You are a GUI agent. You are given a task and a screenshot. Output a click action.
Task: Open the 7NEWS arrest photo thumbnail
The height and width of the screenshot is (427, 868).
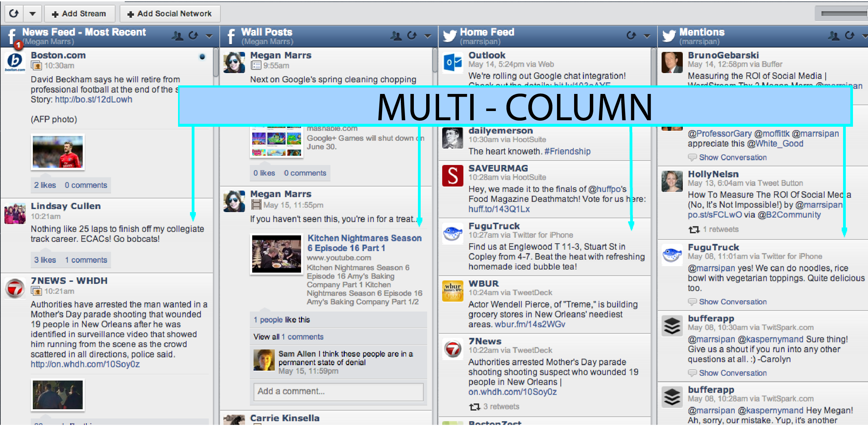(x=58, y=395)
